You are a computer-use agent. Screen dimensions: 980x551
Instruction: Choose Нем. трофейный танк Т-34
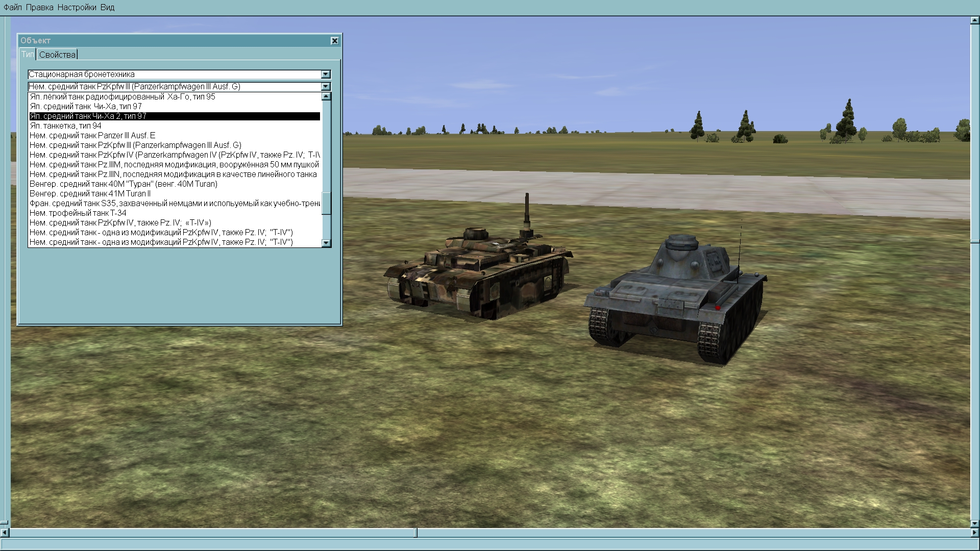pyautogui.click(x=78, y=213)
